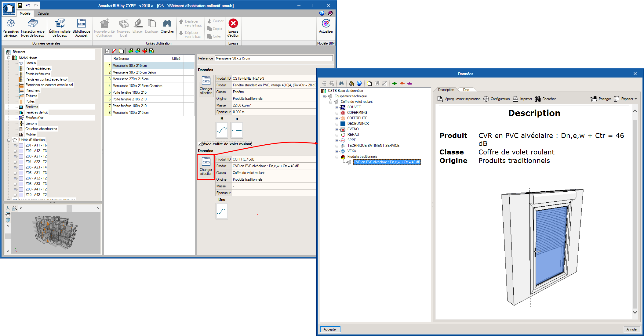Collapse Produits traditionnels node

(337, 157)
